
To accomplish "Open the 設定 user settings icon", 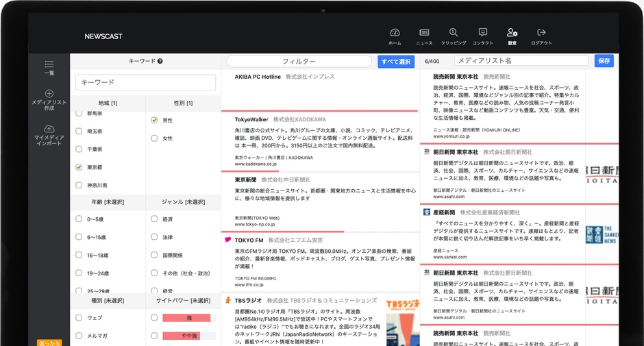I will [512, 33].
